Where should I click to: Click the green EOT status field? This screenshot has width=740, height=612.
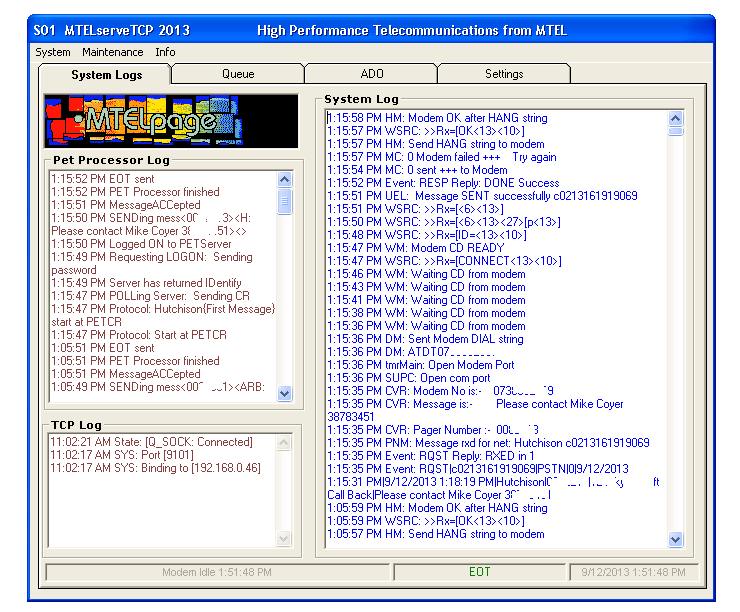479,572
